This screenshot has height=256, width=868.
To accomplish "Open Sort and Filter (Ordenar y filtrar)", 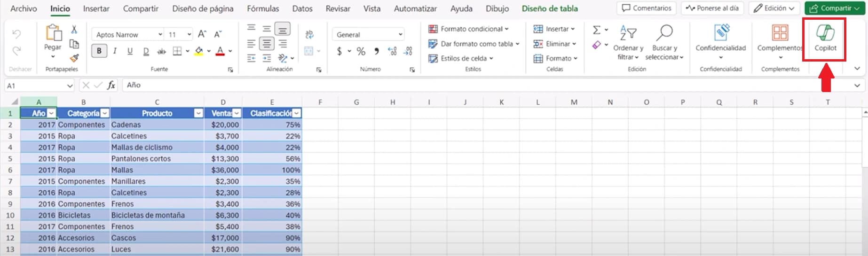I will coord(628,42).
